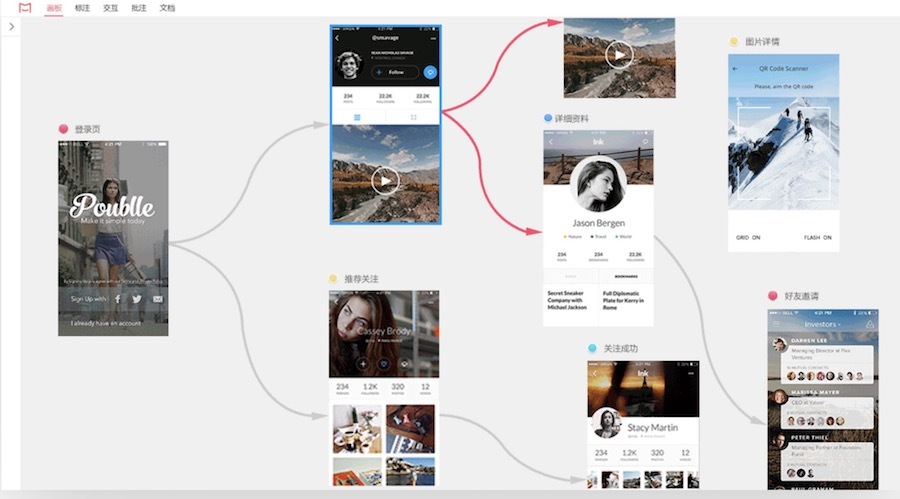900x499 pixels.
Task: Open the Marissa Mayer investor card
Action: pyautogui.click(x=827, y=413)
